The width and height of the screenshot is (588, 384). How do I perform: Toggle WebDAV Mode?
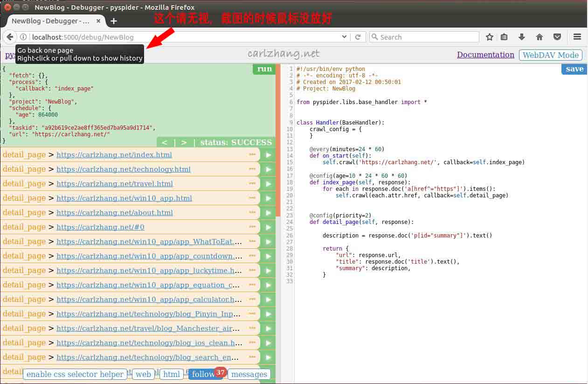[550, 55]
